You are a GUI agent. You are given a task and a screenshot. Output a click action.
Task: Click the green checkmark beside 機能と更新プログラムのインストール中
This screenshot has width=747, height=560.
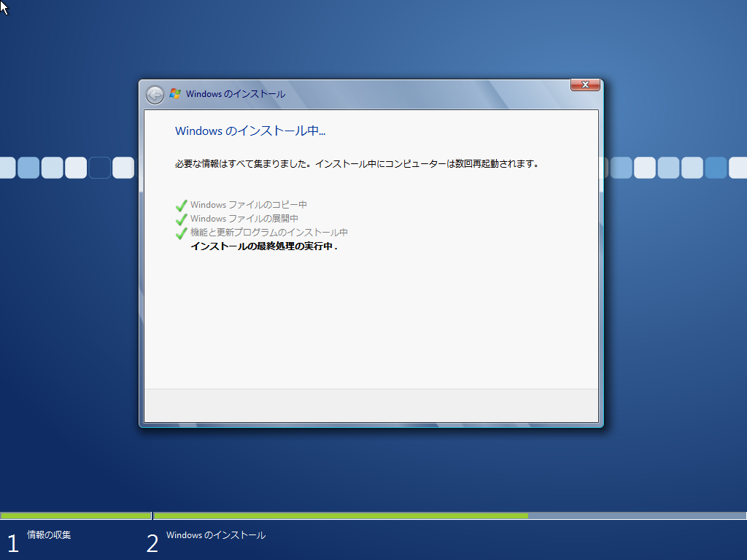[181, 233]
